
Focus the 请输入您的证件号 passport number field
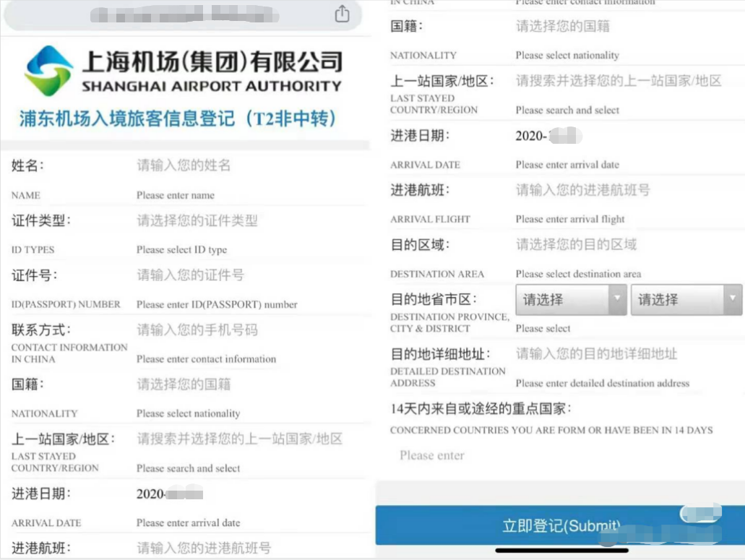(x=191, y=275)
